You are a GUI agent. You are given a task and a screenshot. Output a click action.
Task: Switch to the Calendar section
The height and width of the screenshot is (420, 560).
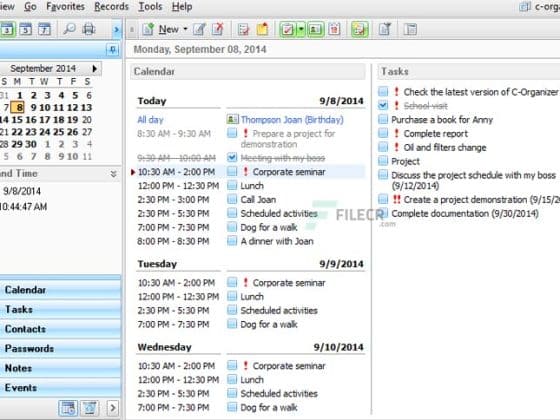60,290
